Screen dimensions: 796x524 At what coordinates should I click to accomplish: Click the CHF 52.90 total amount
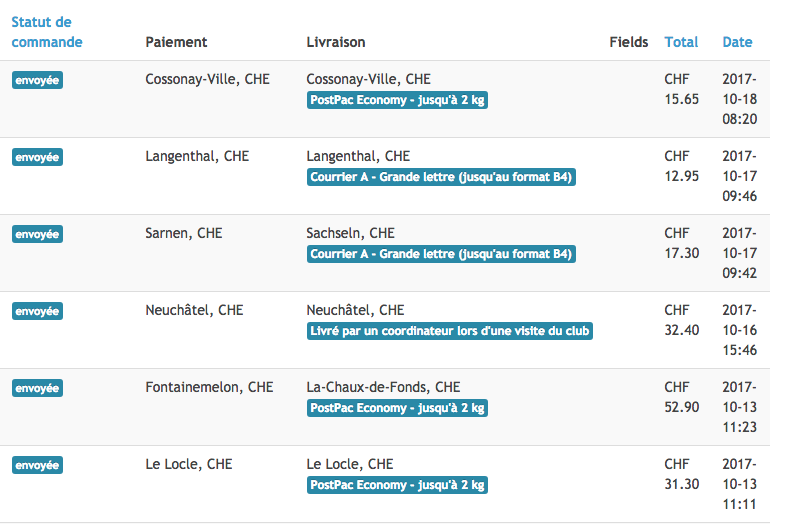pos(681,397)
